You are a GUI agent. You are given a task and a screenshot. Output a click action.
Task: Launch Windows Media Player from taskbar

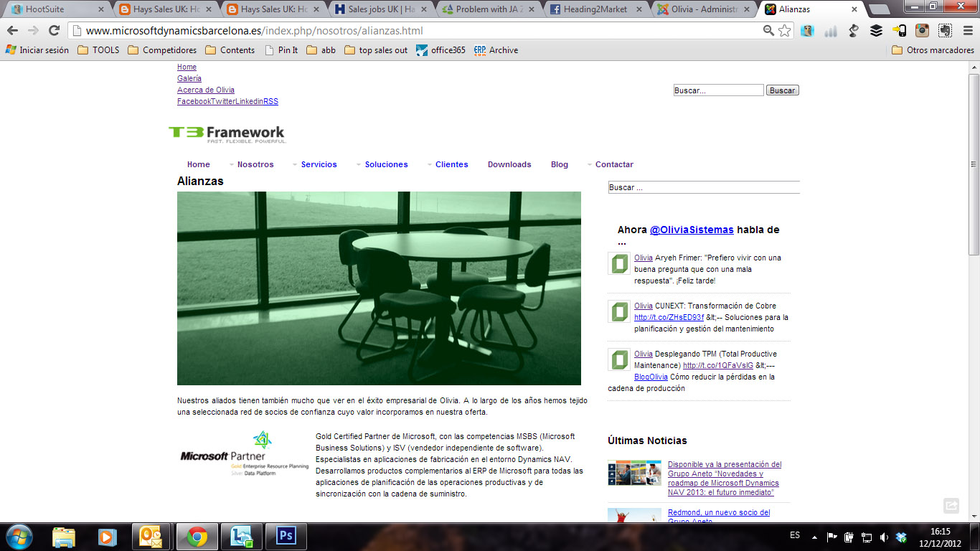point(107,537)
